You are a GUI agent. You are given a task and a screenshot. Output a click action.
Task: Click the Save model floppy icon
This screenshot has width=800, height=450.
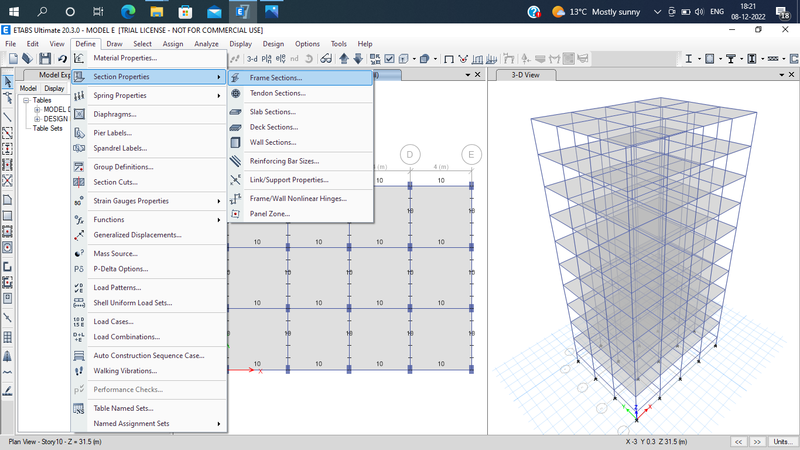pos(45,59)
